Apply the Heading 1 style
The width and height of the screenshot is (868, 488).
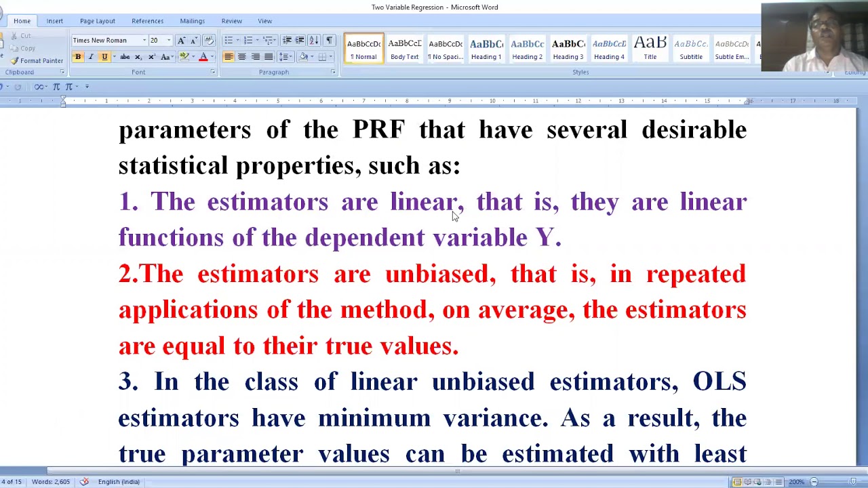click(486, 49)
